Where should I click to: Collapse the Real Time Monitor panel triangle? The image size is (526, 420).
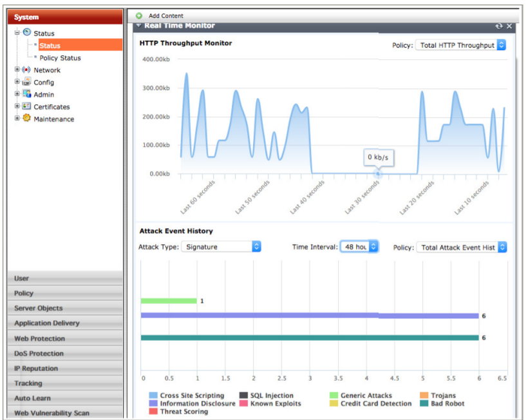pyautogui.click(x=138, y=26)
